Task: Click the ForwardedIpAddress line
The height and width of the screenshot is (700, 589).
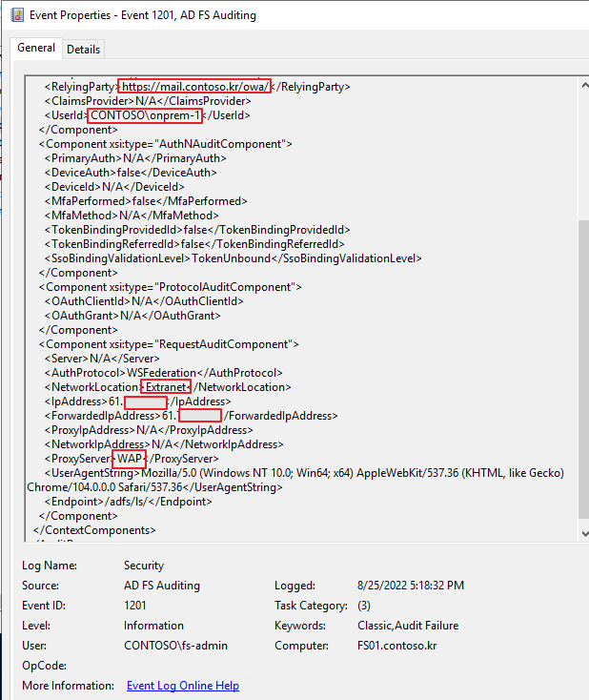Action: (x=191, y=416)
